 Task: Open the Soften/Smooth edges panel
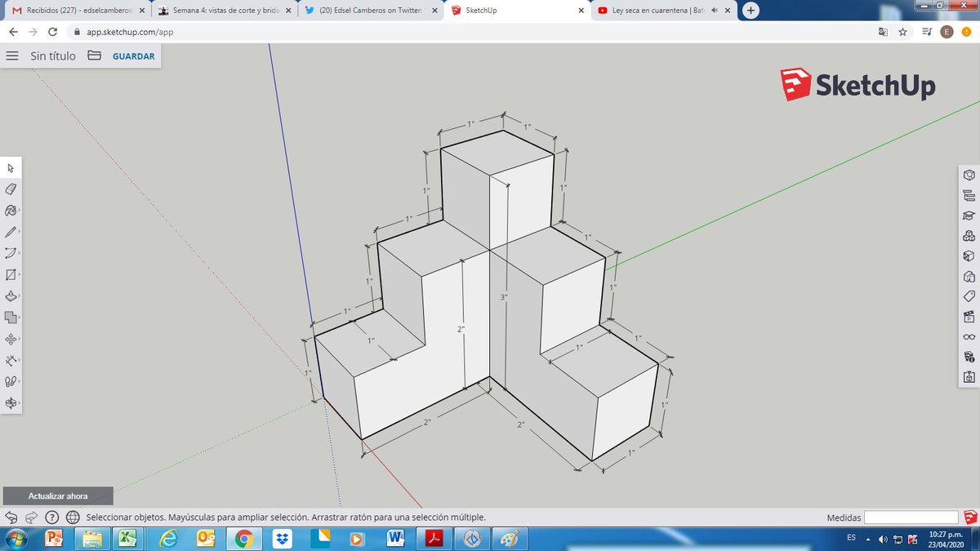click(x=969, y=357)
